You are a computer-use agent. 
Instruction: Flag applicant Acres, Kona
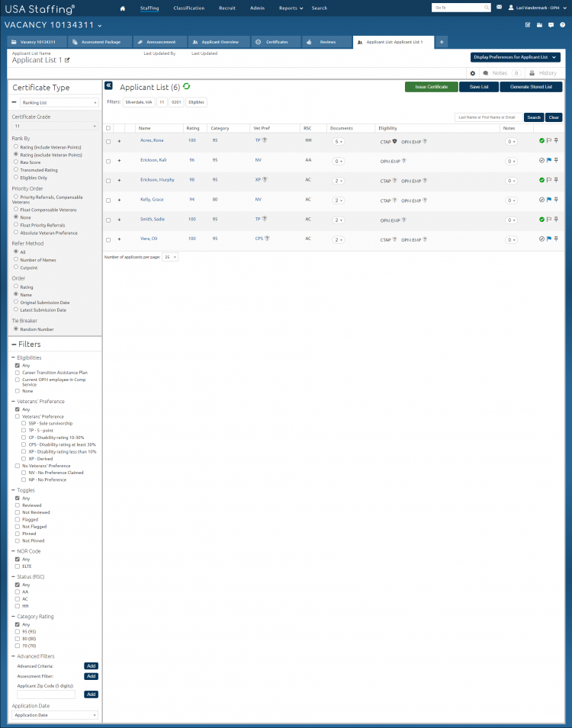tap(549, 141)
